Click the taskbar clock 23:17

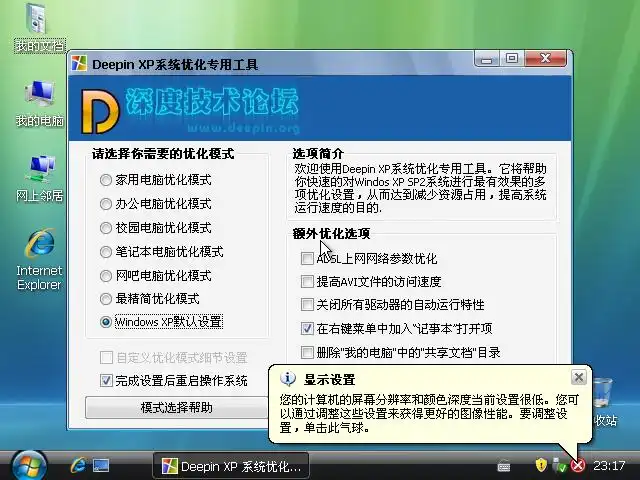609,465
